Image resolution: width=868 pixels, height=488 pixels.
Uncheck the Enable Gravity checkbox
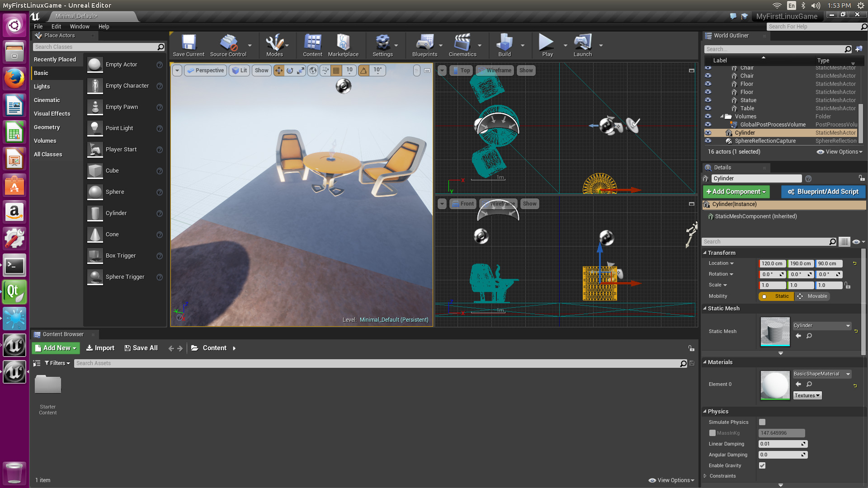click(x=762, y=465)
